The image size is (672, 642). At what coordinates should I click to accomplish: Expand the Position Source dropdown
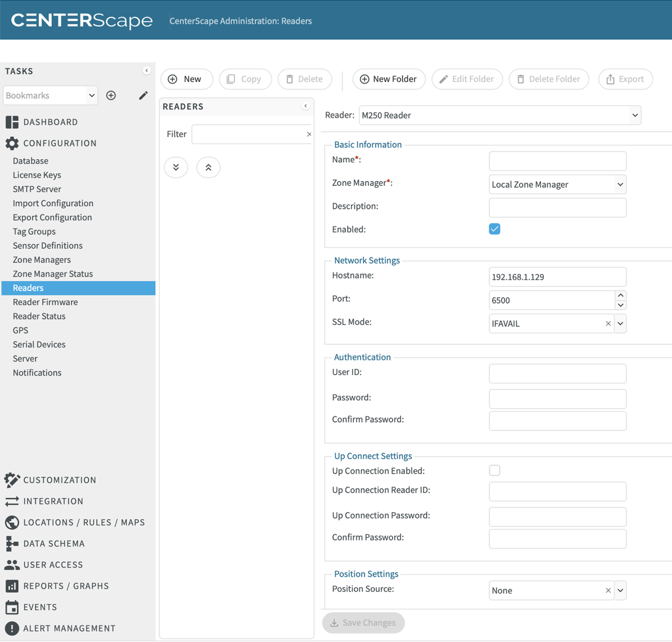coord(620,590)
